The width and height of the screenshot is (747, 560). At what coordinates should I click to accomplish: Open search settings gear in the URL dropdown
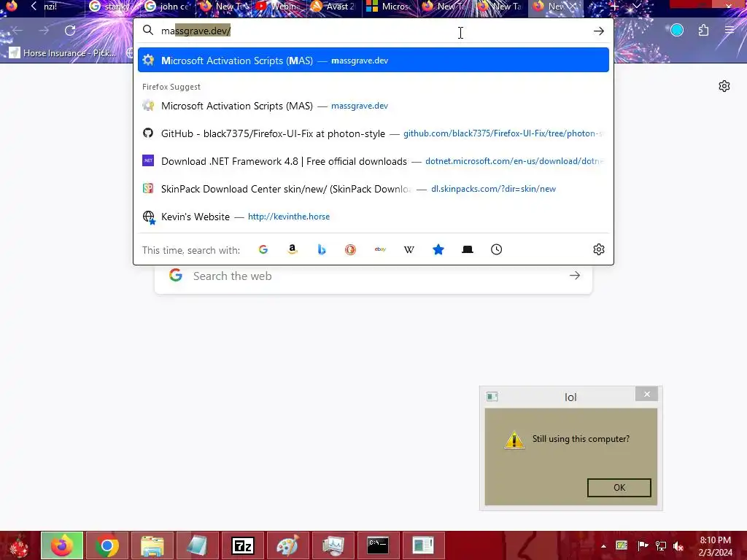599,249
